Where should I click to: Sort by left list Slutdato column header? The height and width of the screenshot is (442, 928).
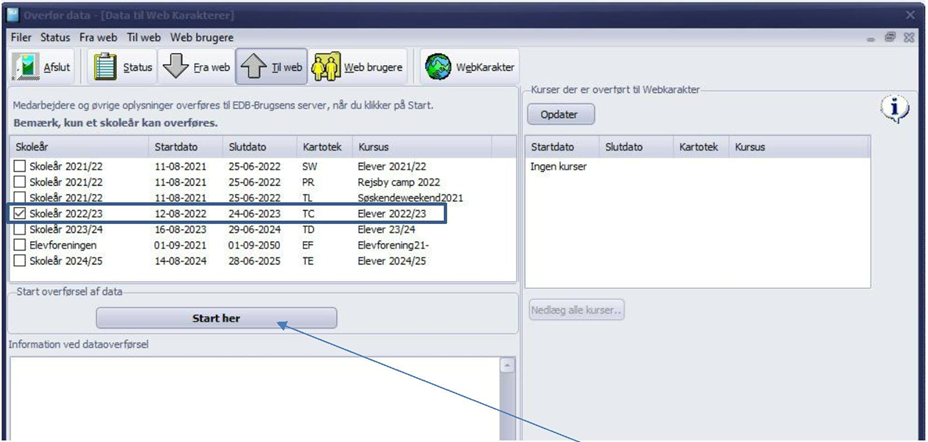point(260,147)
